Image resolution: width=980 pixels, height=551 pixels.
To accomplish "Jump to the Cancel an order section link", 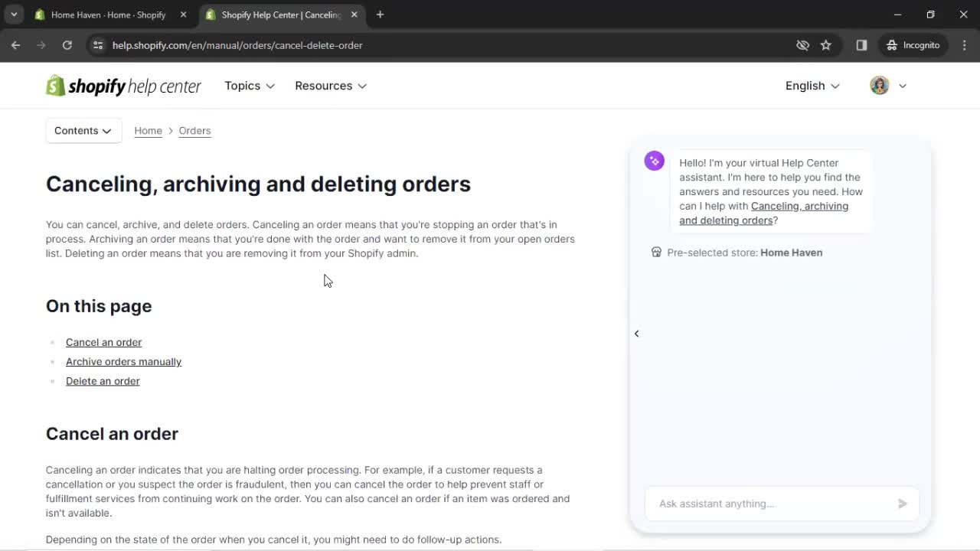I will coord(103,342).
